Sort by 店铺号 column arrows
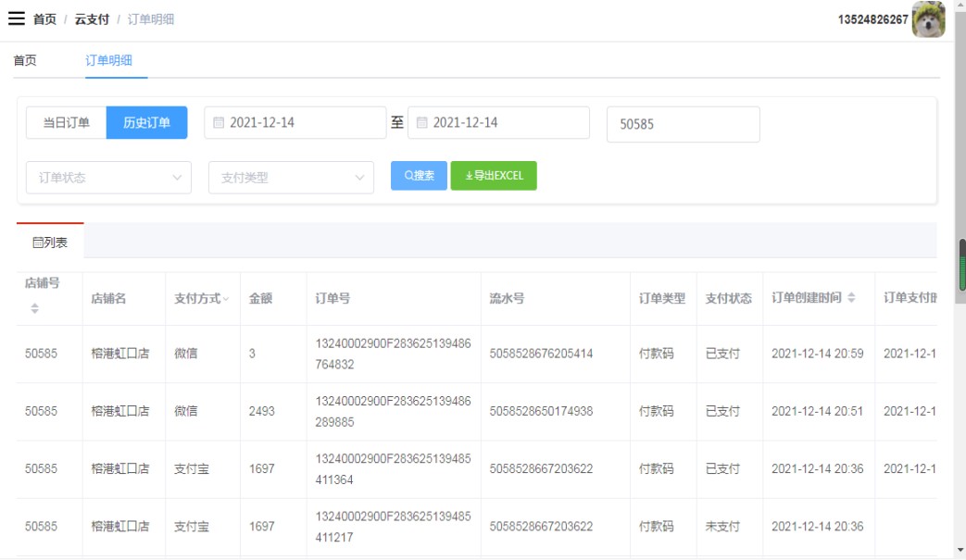Screen dimensions: 966x560 (x=34, y=308)
